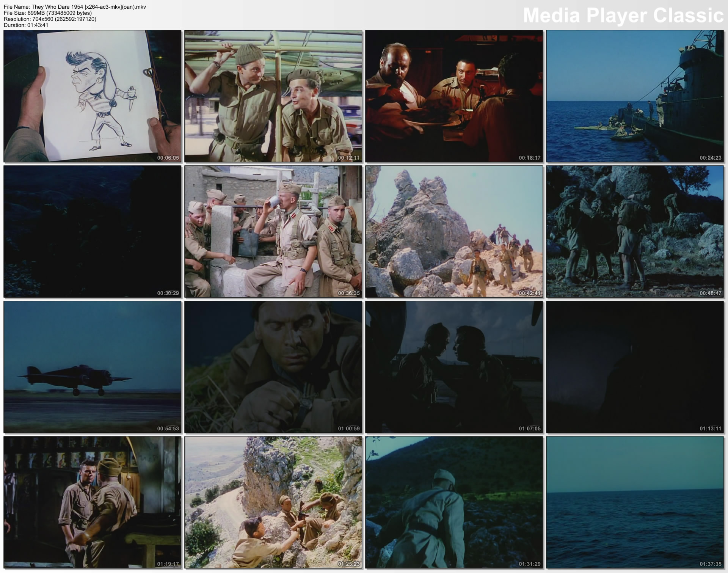Click the Duration 01:43:41 text

pos(26,25)
